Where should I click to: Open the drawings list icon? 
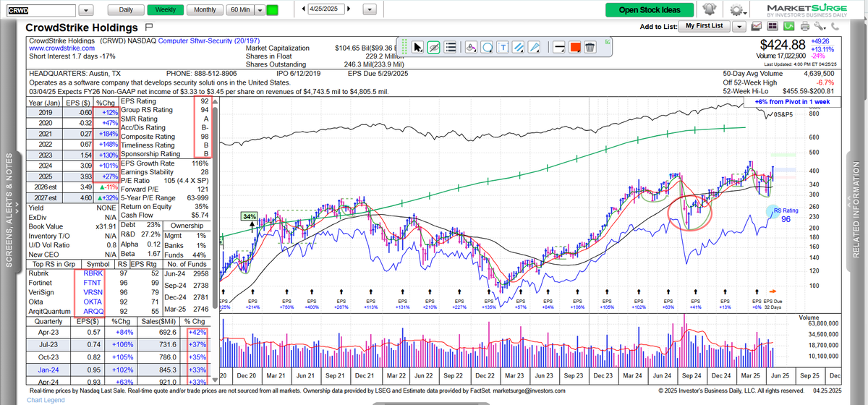click(x=450, y=47)
